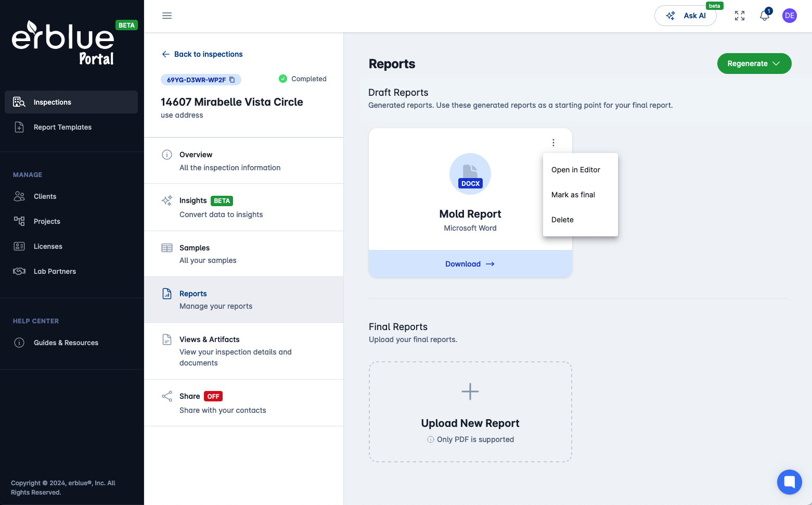Choose Delete from the report menu

(581, 220)
